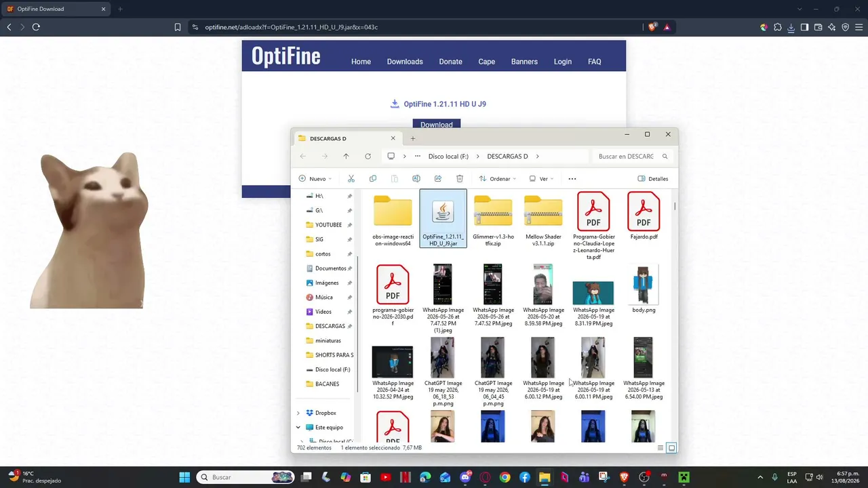This screenshot has width=868, height=488.
Task: Open the FAQ menu item on OptiFine
Action: [x=595, y=62]
